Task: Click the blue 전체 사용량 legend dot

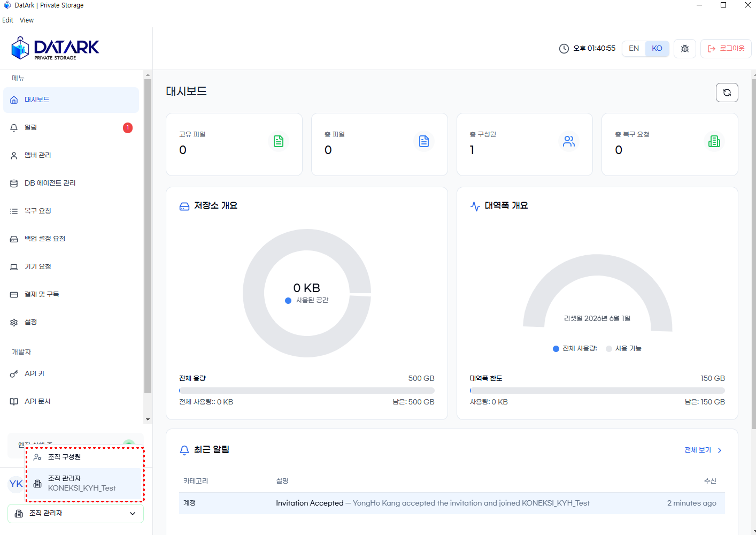Action: pos(556,349)
